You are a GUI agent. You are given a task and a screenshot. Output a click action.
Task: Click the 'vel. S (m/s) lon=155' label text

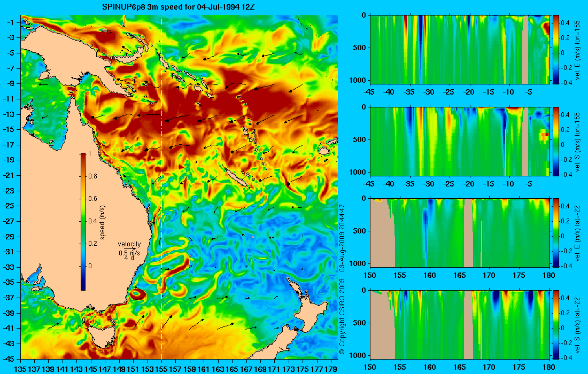coord(578,142)
